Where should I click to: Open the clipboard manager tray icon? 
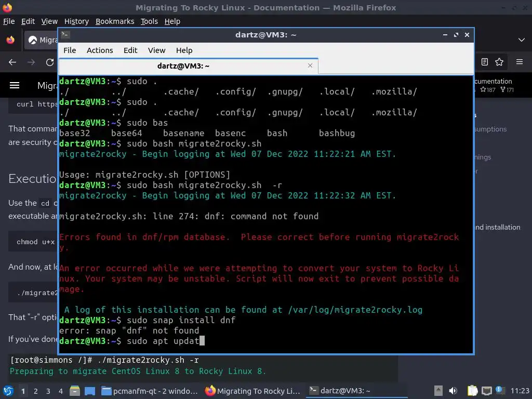[472, 391]
